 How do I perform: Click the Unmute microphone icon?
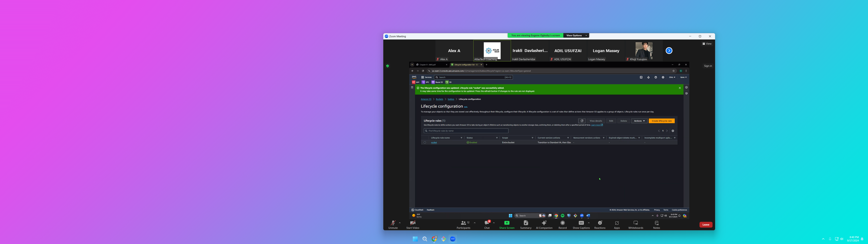tap(393, 223)
